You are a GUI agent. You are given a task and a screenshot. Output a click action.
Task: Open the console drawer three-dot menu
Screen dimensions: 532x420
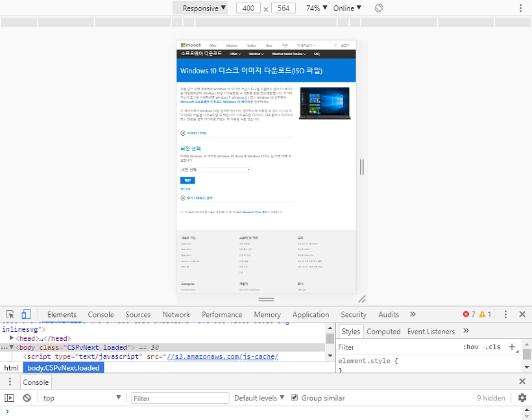10,382
